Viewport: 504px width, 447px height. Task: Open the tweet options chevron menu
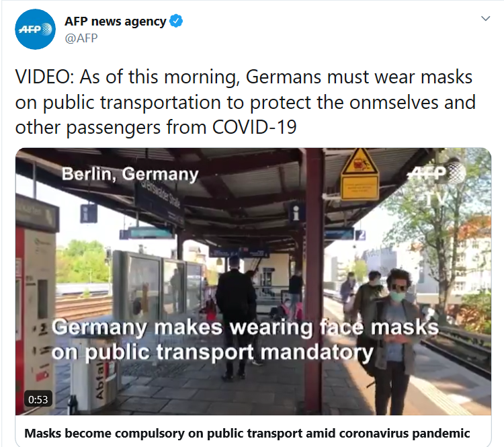coord(485,18)
